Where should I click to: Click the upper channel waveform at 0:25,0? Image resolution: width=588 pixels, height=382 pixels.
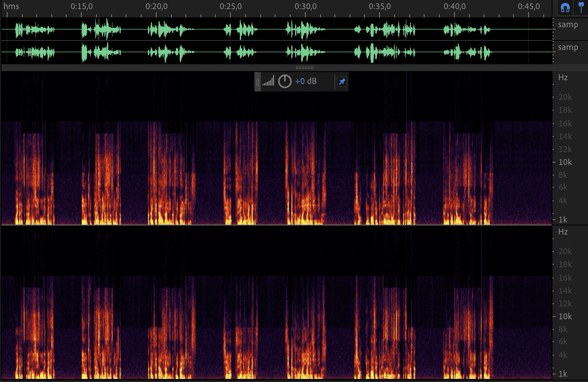click(x=230, y=30)
